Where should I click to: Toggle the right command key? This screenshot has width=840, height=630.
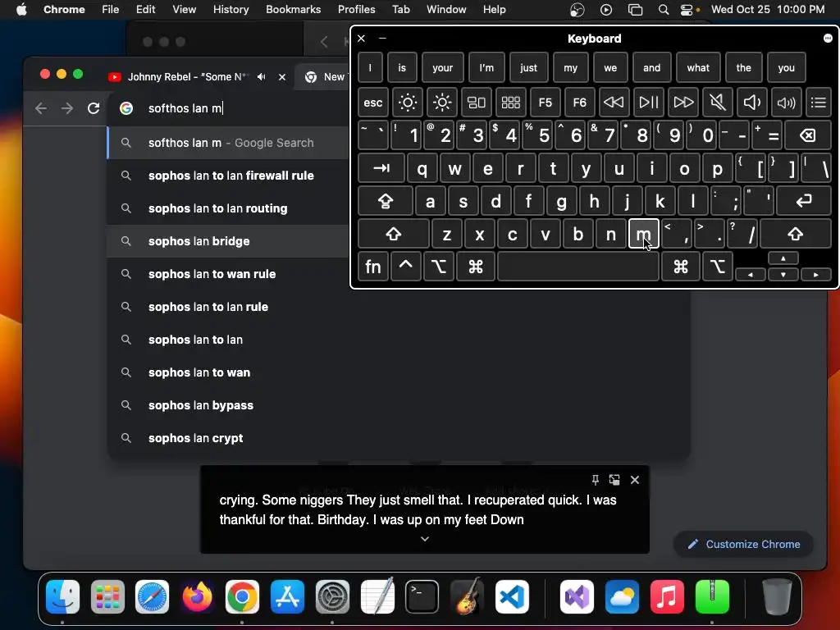pyautogui.click(x=680, y=267)
